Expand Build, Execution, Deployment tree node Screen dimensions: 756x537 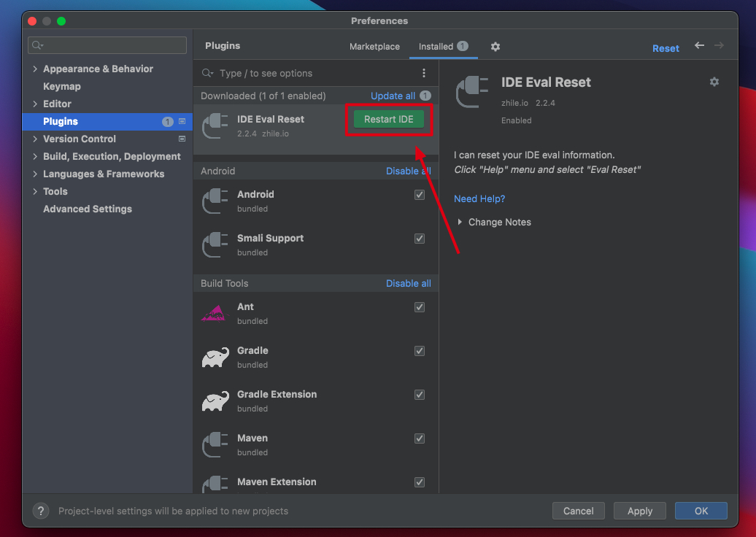pyautogui.click(x=35, y=157)
